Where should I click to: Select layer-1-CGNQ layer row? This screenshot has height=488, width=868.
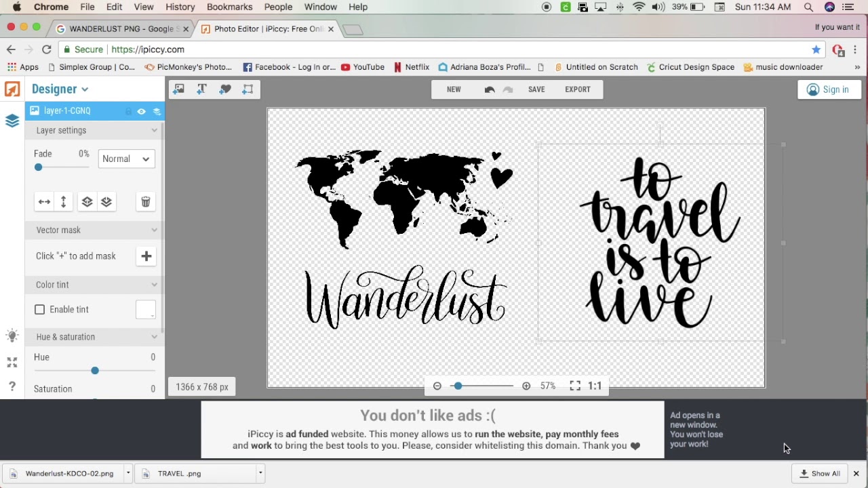pos(95,111)
